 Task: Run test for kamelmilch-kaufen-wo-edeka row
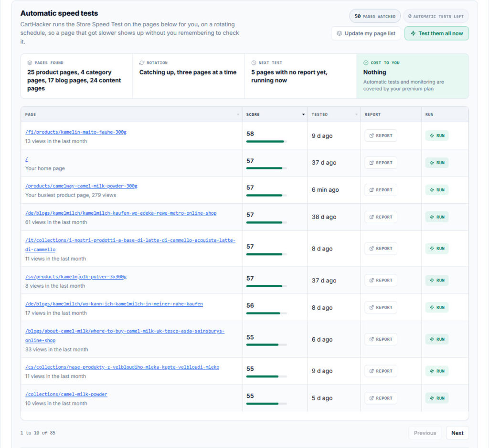[437, 217]
